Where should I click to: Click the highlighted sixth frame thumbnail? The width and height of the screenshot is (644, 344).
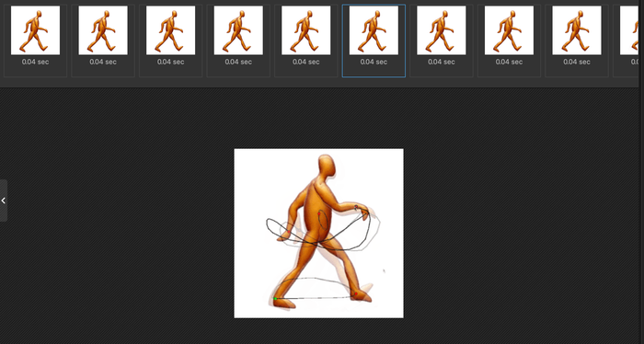pyautogui.click(x=374, y=30)
